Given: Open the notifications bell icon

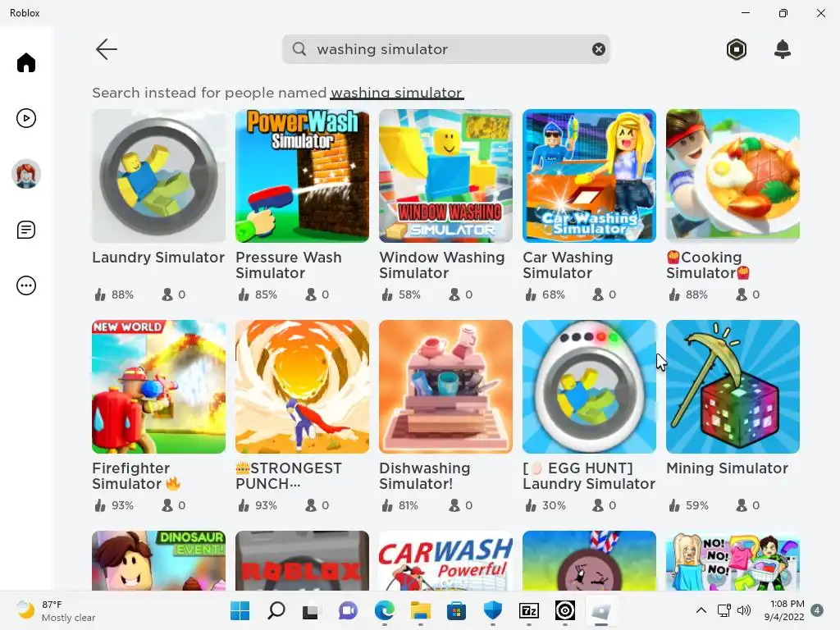Looking at the screenshot, I should pyautogui.click(x=783, y=49).
